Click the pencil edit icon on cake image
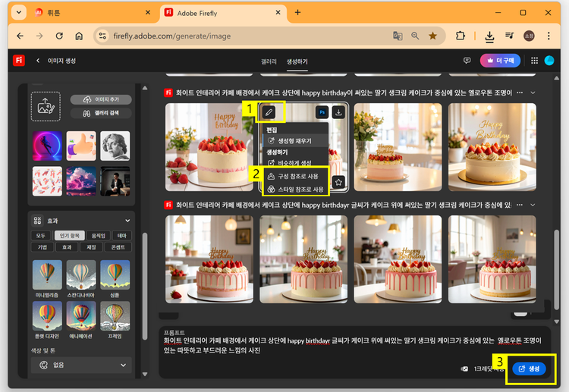 [269, 112]
